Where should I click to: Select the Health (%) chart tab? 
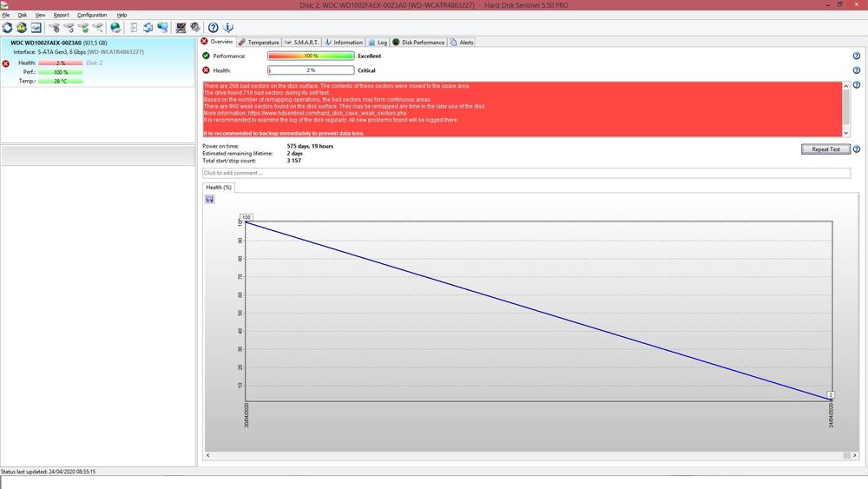pyautogui.click(x=219, y=188)
